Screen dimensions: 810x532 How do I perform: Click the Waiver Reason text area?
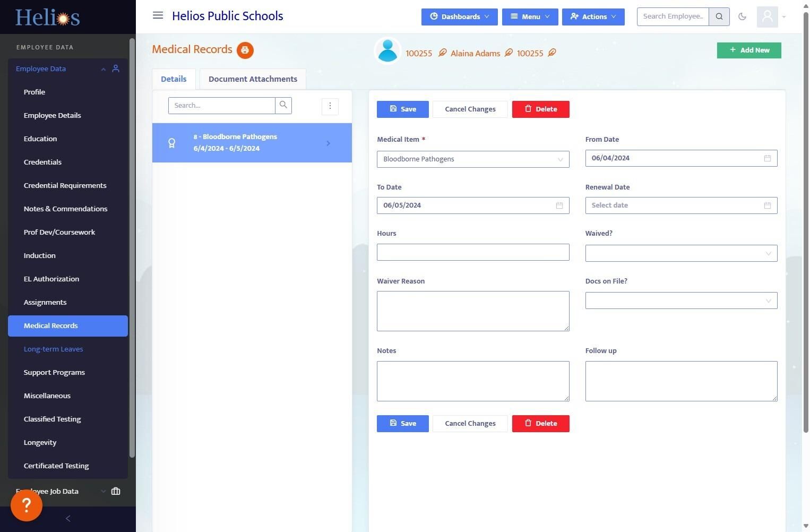(x=473, y=311)
